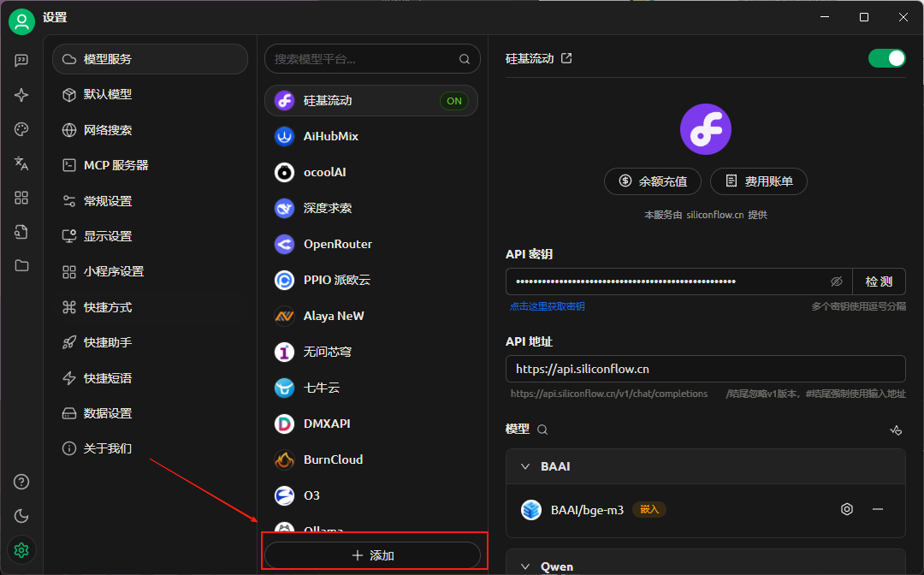Switch theme with the moon icon
The height and width of the screenshot is (575, 924).
pos(21,516)
